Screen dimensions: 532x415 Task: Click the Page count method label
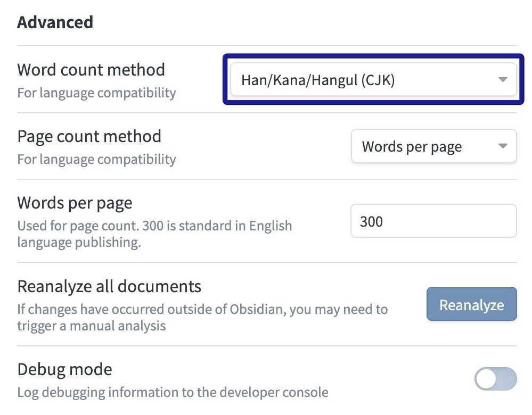[89, 136]
